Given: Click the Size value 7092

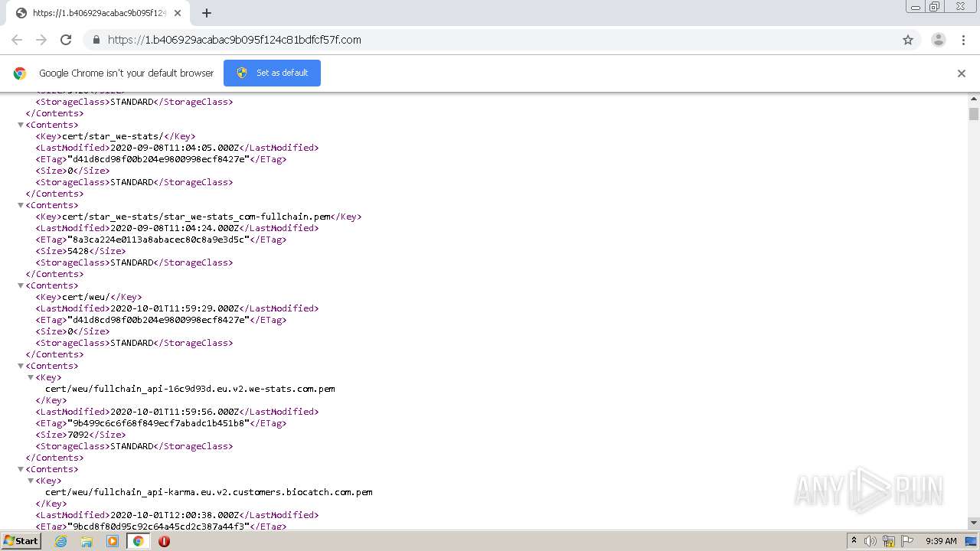Looking at the screenshot, I should [79, 435].
